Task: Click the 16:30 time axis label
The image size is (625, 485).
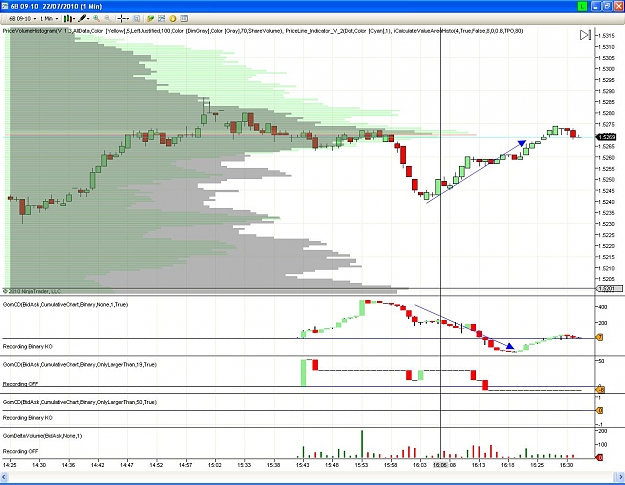Action: pyautogui.click(x=566, y=465)
